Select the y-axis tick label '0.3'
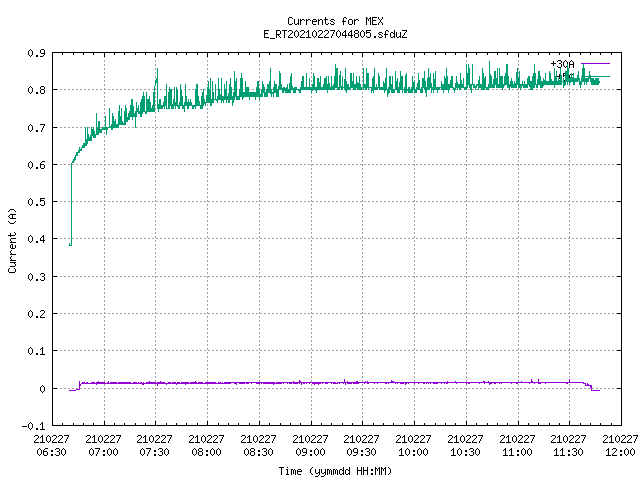This screenshot has height=480, width=640. [36, 277]
